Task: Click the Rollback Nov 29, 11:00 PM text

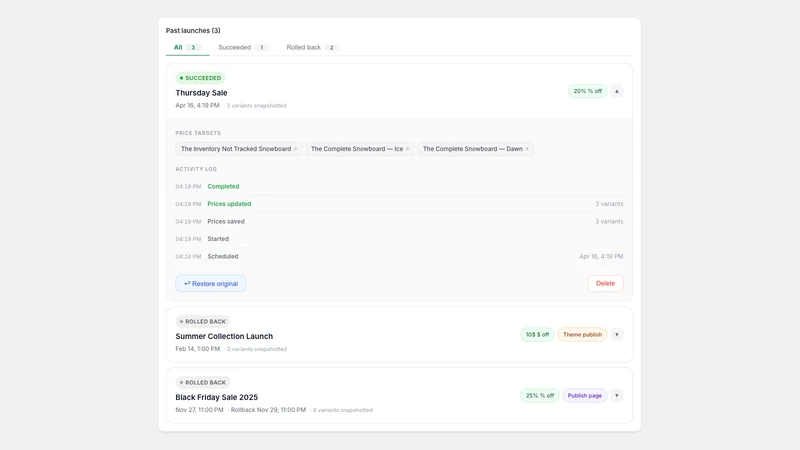Action: point(268,410)
